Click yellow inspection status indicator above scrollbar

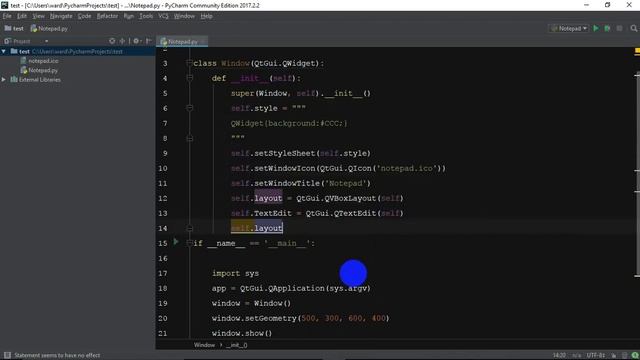[x=637, y=51]
